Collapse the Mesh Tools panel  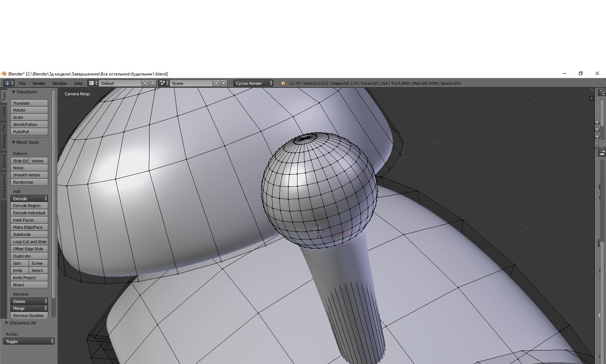coord(13,143)
